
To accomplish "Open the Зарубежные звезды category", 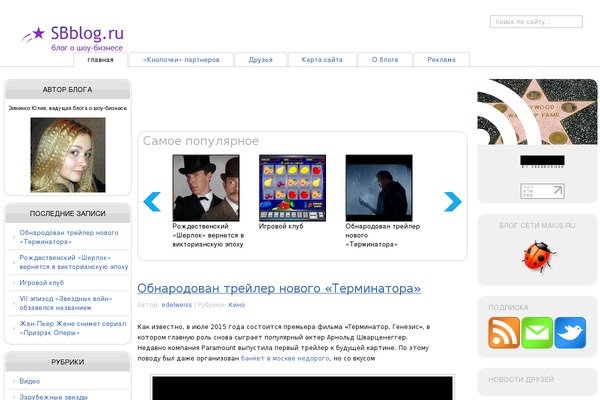I will pyautogui.click(x=54, y=397).
